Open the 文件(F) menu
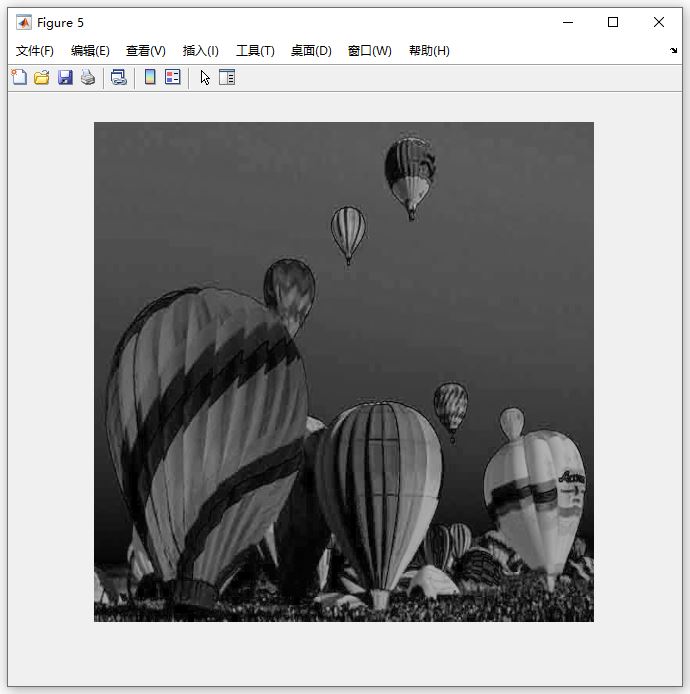Image resolution: width=690 pixels, height=694 pixels. click(35, 51)
